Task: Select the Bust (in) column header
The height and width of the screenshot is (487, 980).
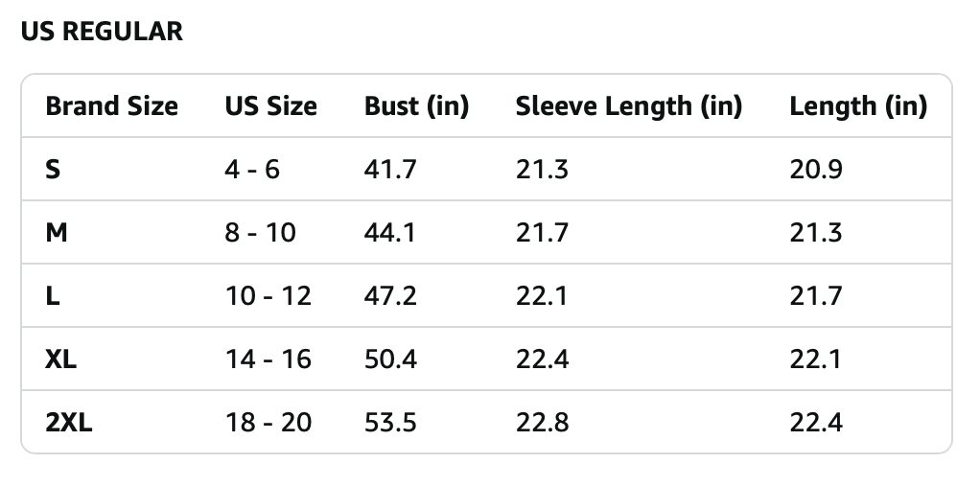Action: (x=416, y=105)
